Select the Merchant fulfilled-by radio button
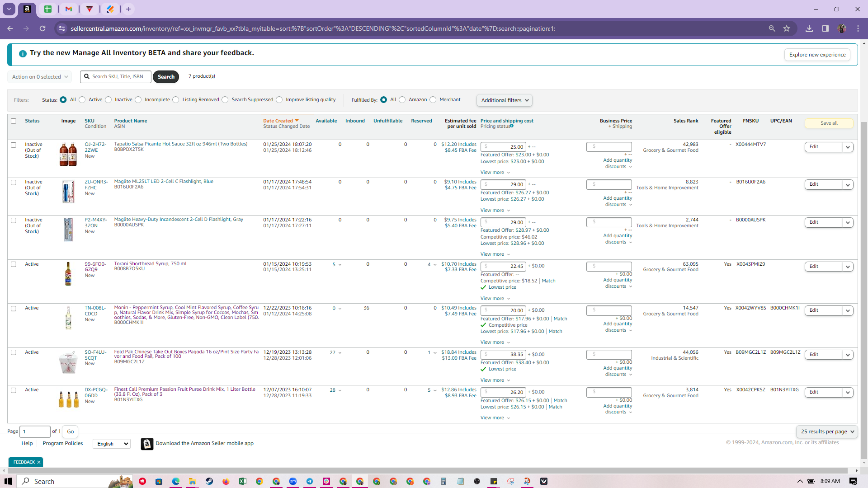Image resolution: width=868 pixels, height=488 pixels. point(433,100)
